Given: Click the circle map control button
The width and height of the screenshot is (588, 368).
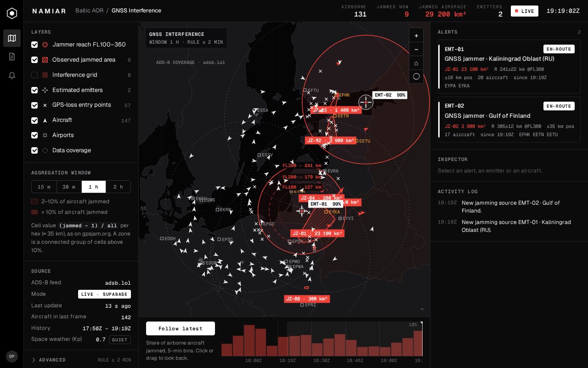Looking at the screenshot, I should [416, 76].
